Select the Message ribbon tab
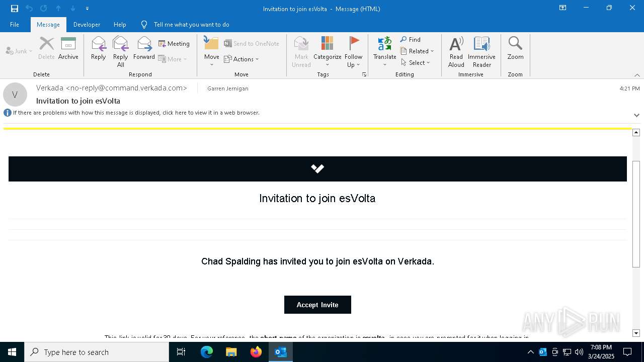 [48, 25]
